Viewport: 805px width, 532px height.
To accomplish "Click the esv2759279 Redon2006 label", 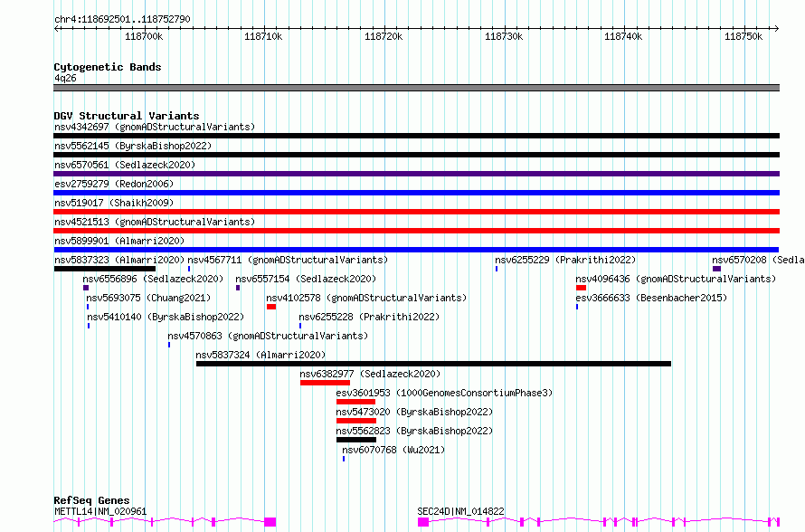I will pyautogui.click(x=114, y=184).
